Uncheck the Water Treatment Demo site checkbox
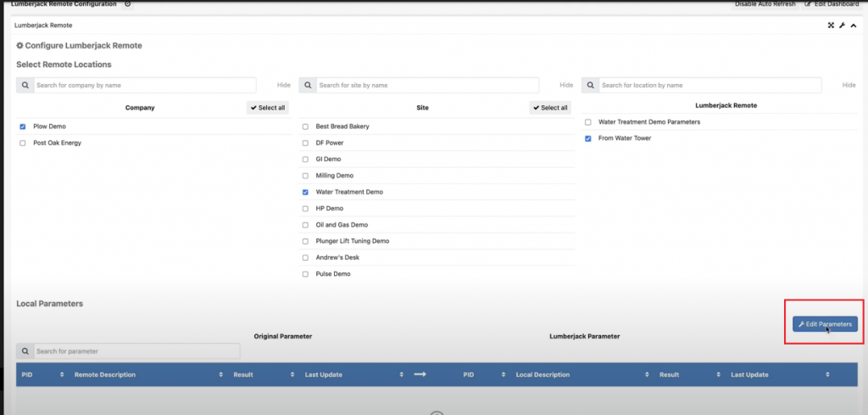868x415 pixels. coord(305,192)
